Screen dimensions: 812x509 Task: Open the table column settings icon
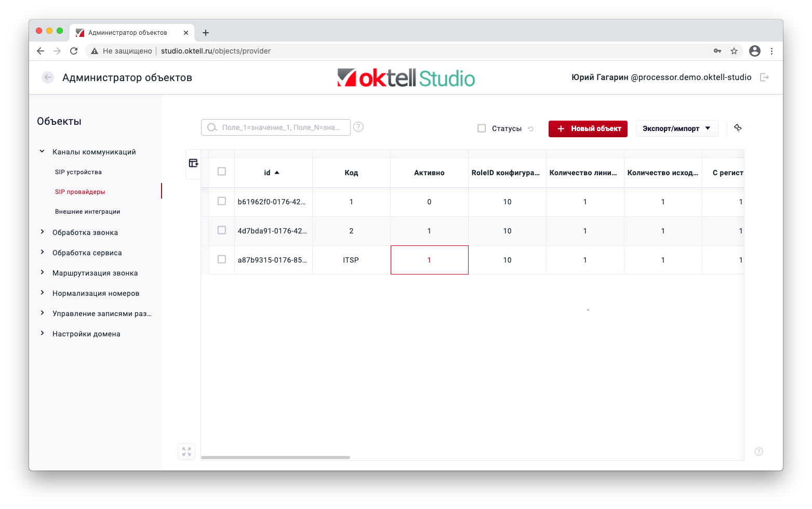click(193, 163)
